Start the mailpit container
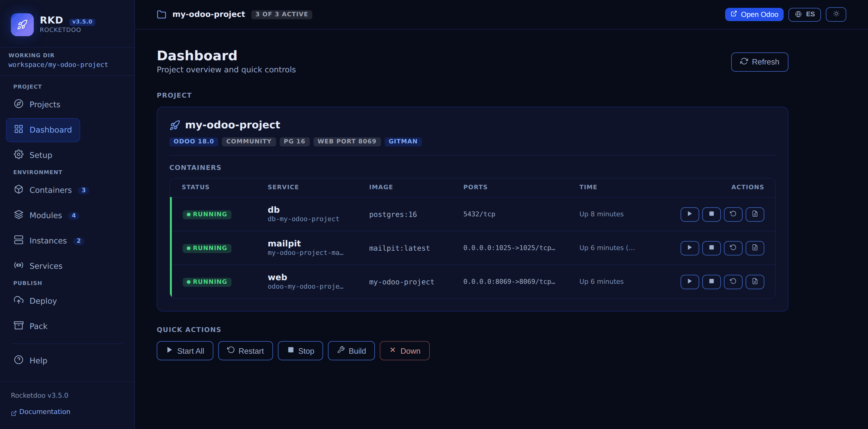868x429 pixels. 689,248
